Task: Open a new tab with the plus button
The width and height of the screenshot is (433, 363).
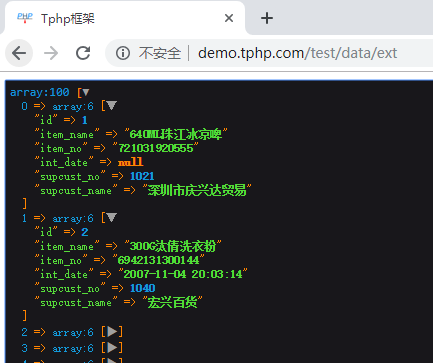Action: (x=267, y=18)
